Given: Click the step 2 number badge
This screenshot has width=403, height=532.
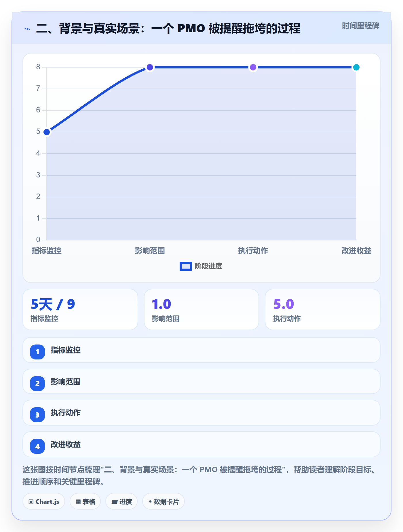Looking at the screenshot, I should [x=37, y=383].
